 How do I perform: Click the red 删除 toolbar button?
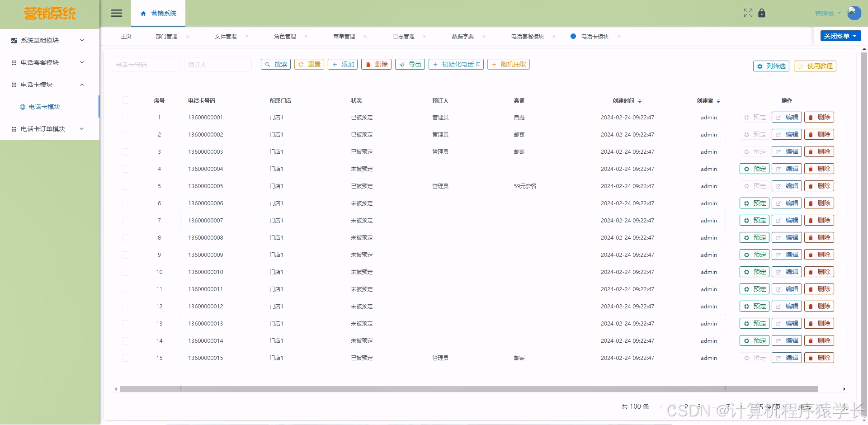[x=376, y=64]
